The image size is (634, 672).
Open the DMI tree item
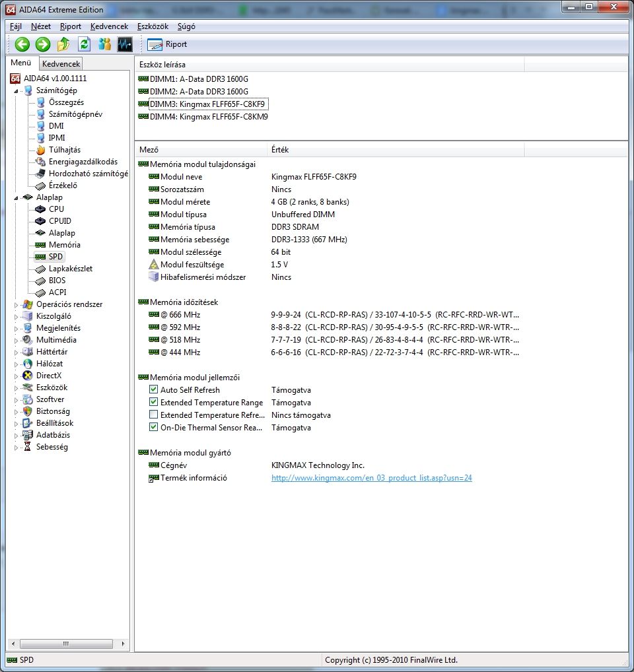pyautogui.click(x=56, y=126)
